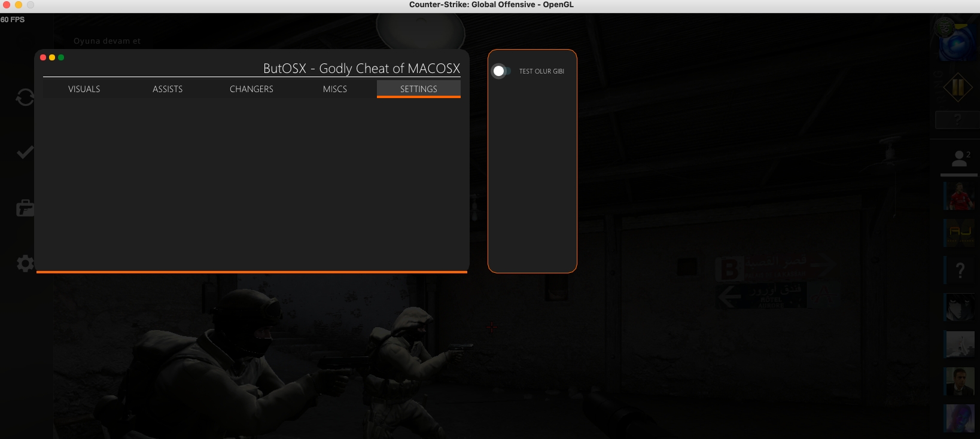
Task: Click 'Oyuna devam et' resume game link
Action: (107, 41)
